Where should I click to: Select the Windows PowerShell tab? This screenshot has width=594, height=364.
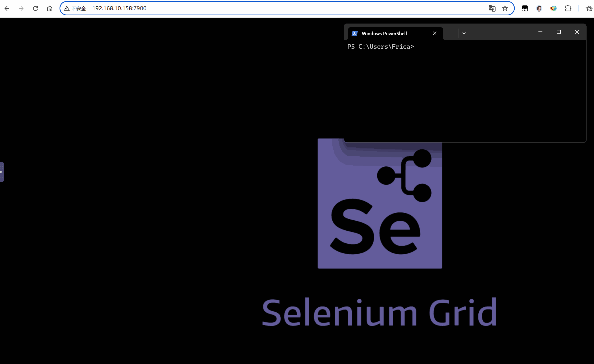click(395, 33)
